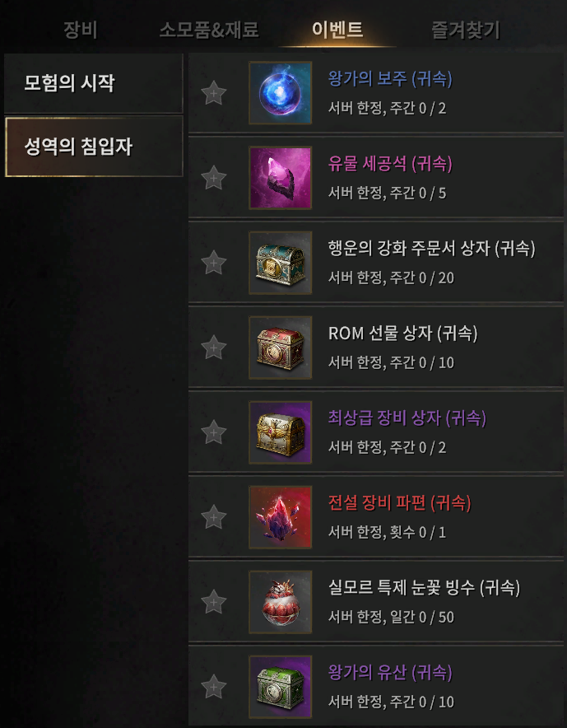Image resolution: width=567 pixels, height=728 pixels.
Task: Click the ROM 선물 상자 red chest icon
Action: (x=281, y=348)
